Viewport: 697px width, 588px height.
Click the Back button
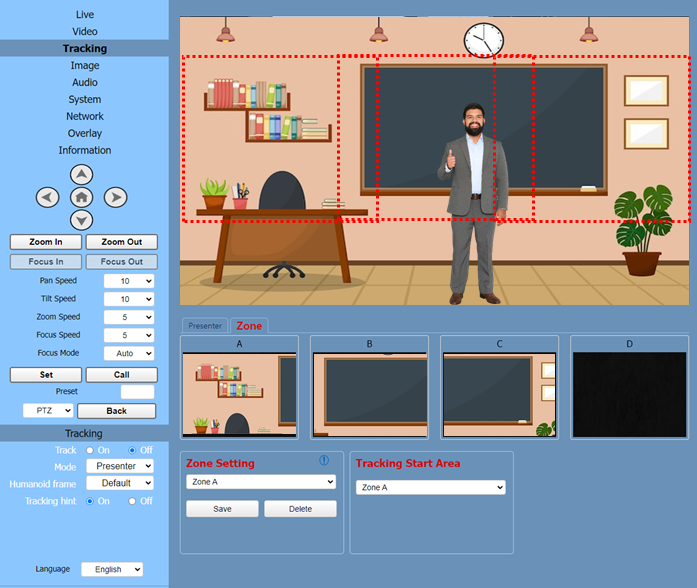point(116,411)
